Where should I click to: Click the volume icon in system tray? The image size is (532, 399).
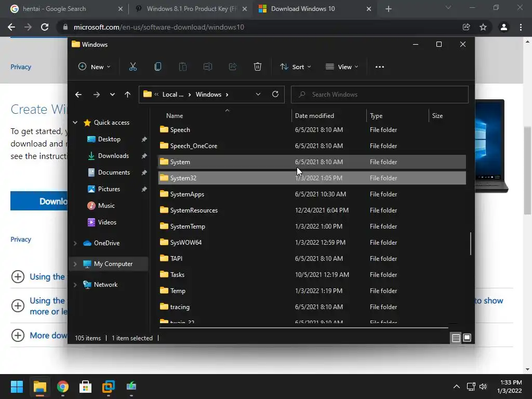[483, 387]
